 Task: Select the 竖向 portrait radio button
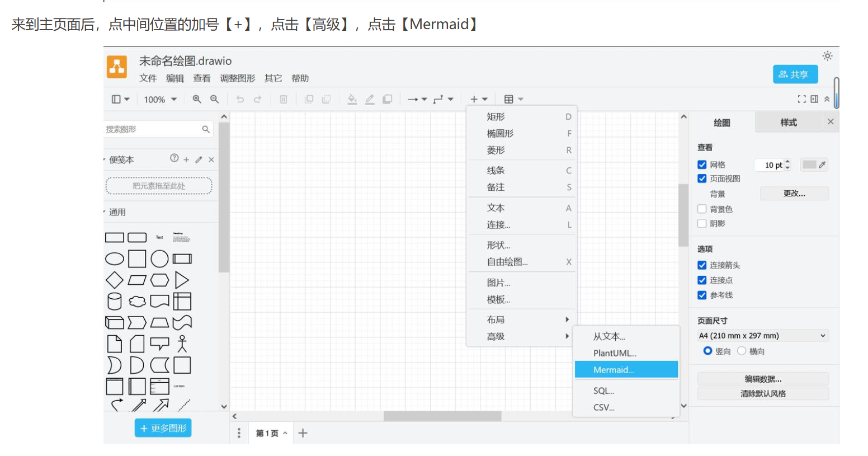(707, 351)
